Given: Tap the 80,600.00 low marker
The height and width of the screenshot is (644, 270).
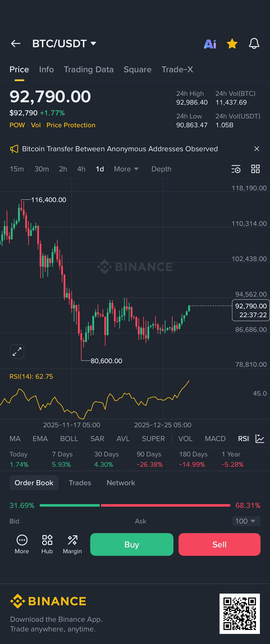Looking at the screenshot, I should pos(106,361).
